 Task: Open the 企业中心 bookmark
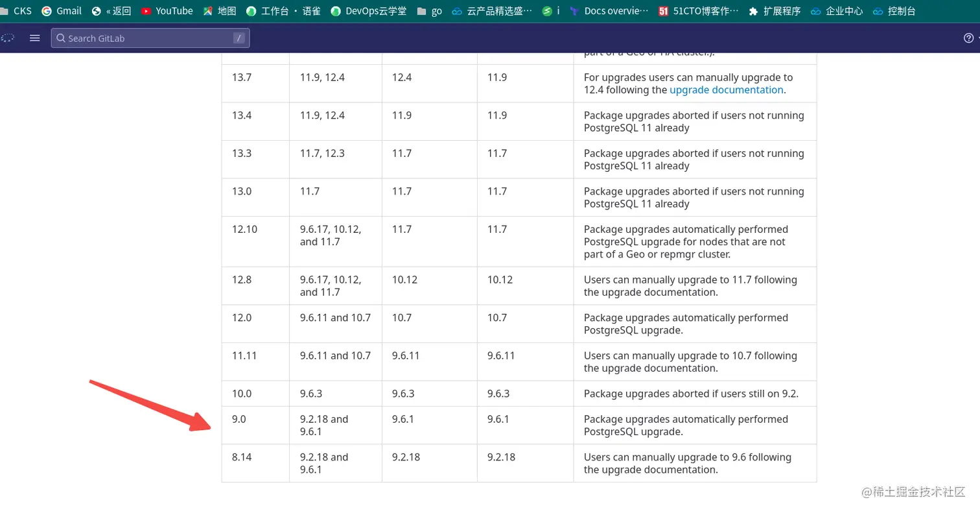pos(837,10)
